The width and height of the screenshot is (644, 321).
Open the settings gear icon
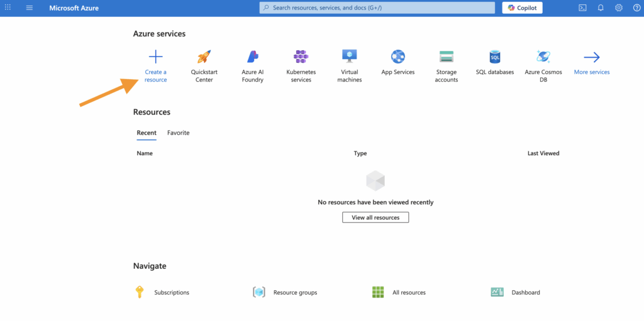click(x=619, y=8)
